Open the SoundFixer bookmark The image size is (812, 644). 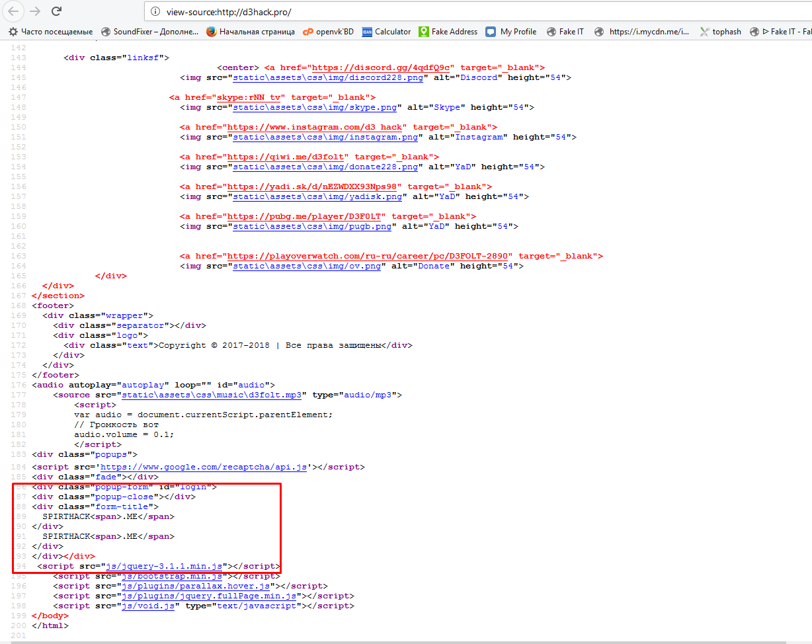click(149, 31)
